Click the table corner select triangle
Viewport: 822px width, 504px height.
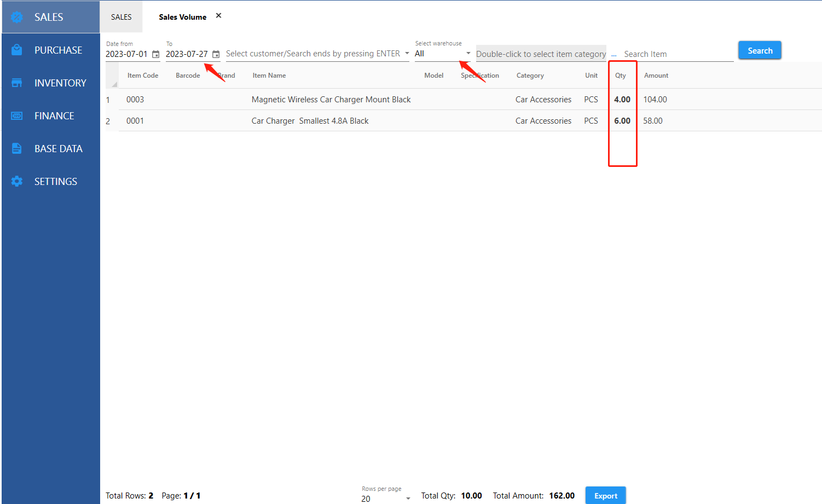(x=114, y=84)
